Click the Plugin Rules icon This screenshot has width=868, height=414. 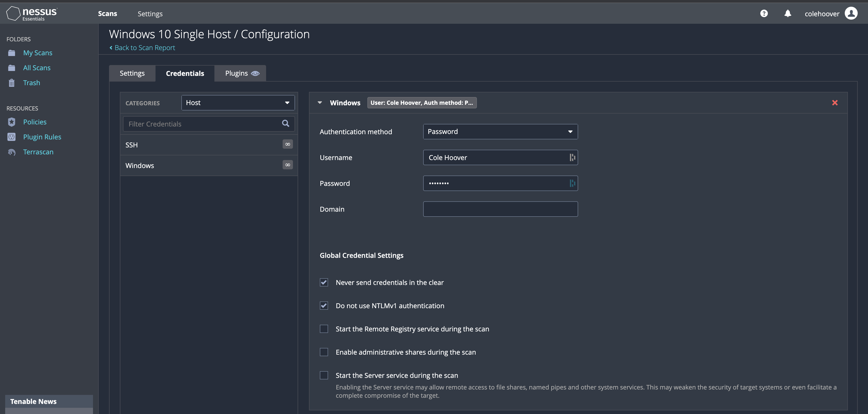click(11, 137)
